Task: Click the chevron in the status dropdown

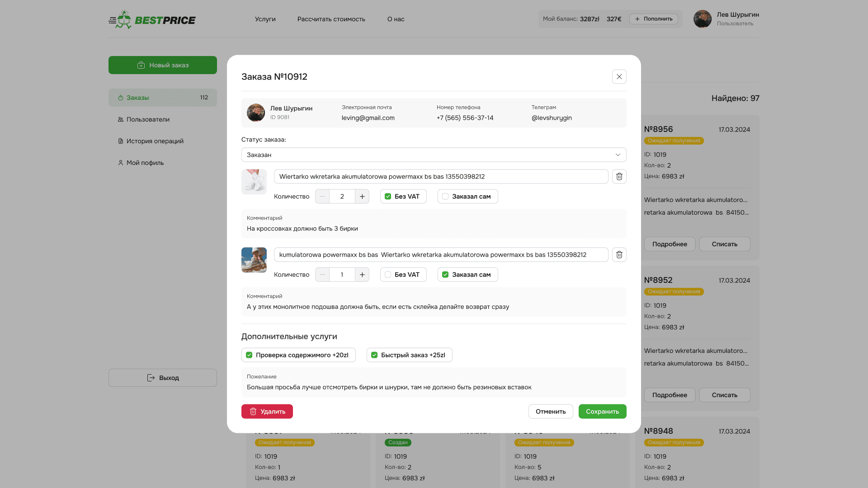Action: pos(618,155)
